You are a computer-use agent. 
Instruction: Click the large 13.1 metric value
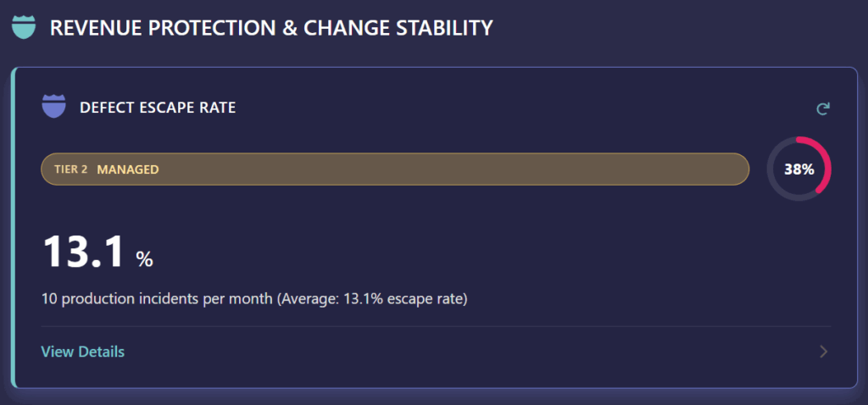coord(85,252)
